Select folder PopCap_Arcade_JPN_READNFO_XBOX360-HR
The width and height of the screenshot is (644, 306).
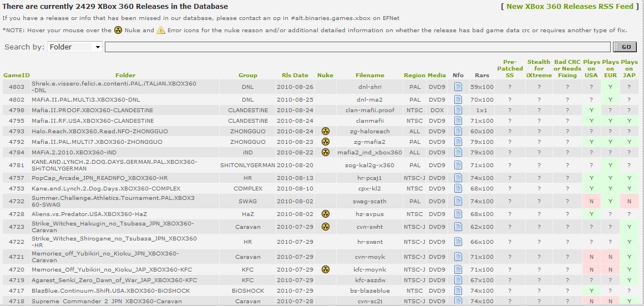(100, 178)
